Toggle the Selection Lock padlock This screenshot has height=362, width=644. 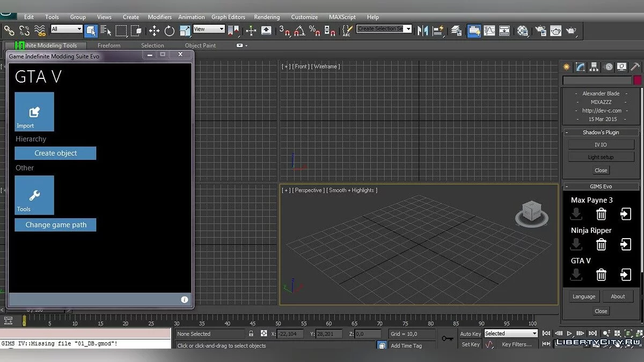tap(251, 334)
